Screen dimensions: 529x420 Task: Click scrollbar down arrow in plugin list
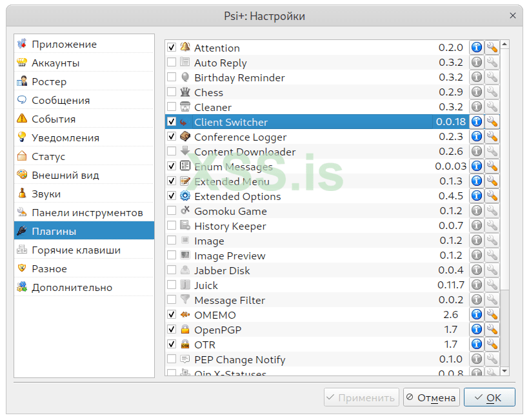coord(504,371)
